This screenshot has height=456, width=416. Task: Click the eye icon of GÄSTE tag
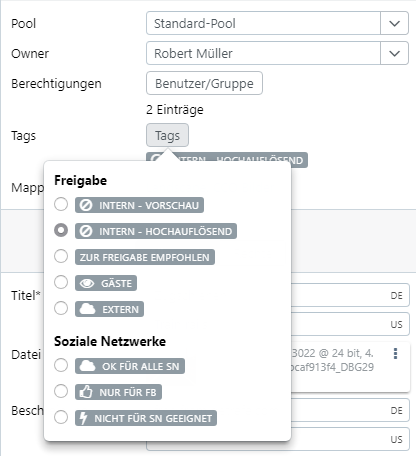point(87,283)
